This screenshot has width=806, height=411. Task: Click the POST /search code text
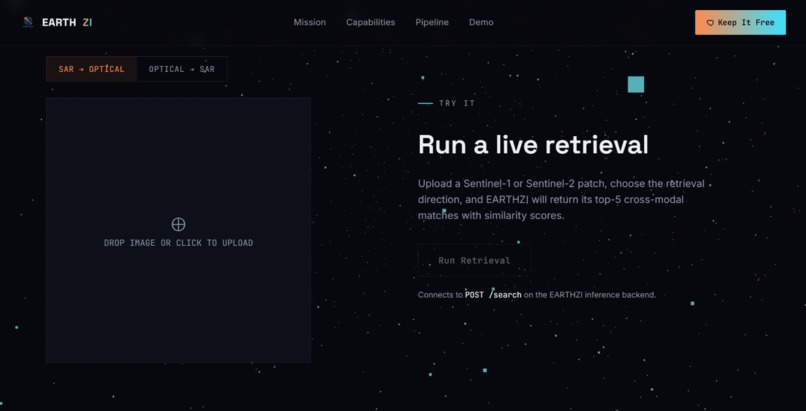(x=493, y=295)
